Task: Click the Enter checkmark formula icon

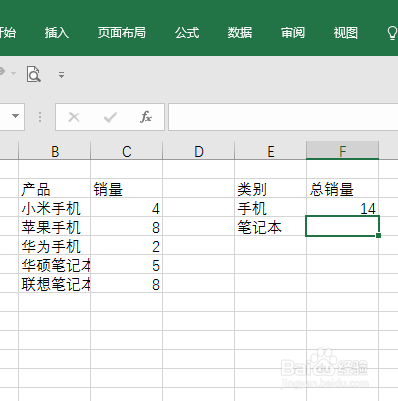Action: point(110,117)
